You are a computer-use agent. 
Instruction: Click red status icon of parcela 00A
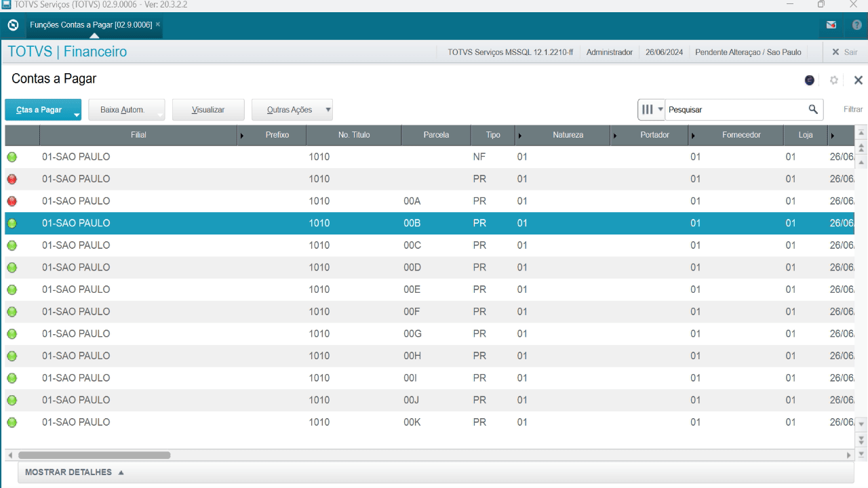coord(12,201)
